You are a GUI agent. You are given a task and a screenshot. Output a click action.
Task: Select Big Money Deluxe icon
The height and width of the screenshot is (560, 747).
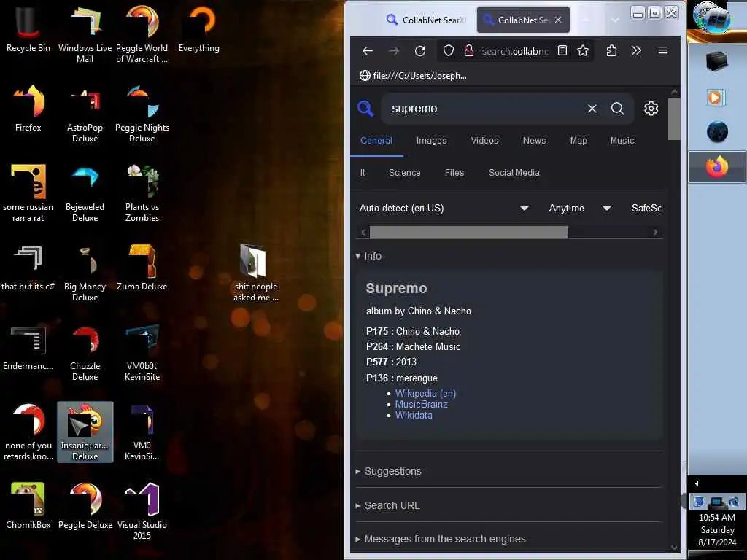pos(85,273)
